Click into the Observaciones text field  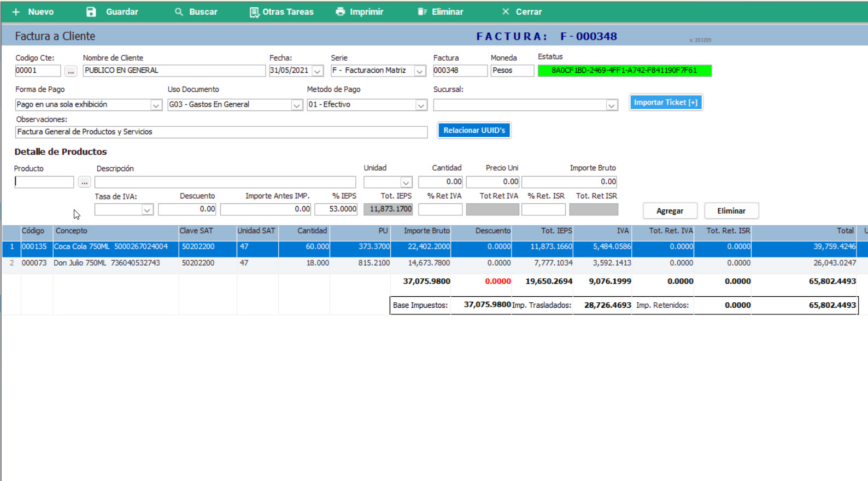[x=221, y=132]
